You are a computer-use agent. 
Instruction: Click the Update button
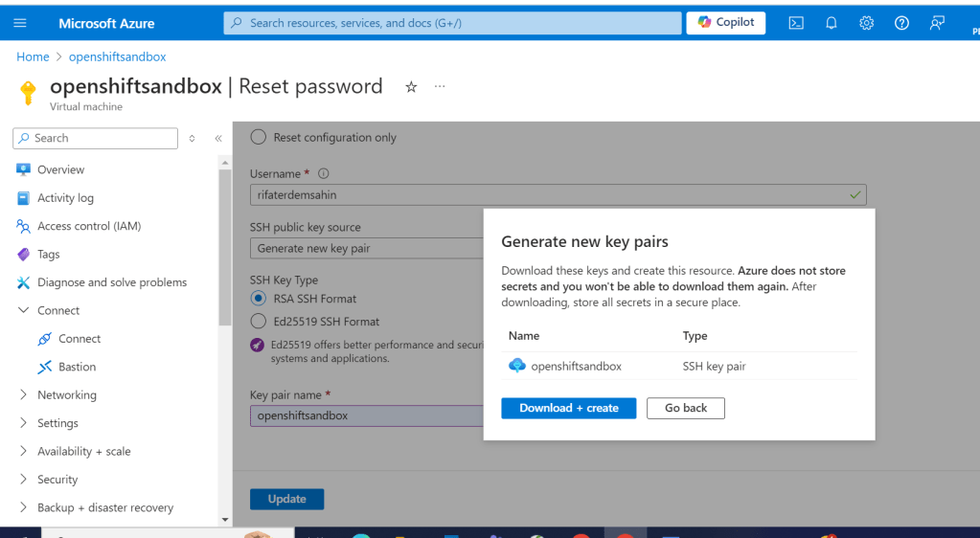(286, 499)
